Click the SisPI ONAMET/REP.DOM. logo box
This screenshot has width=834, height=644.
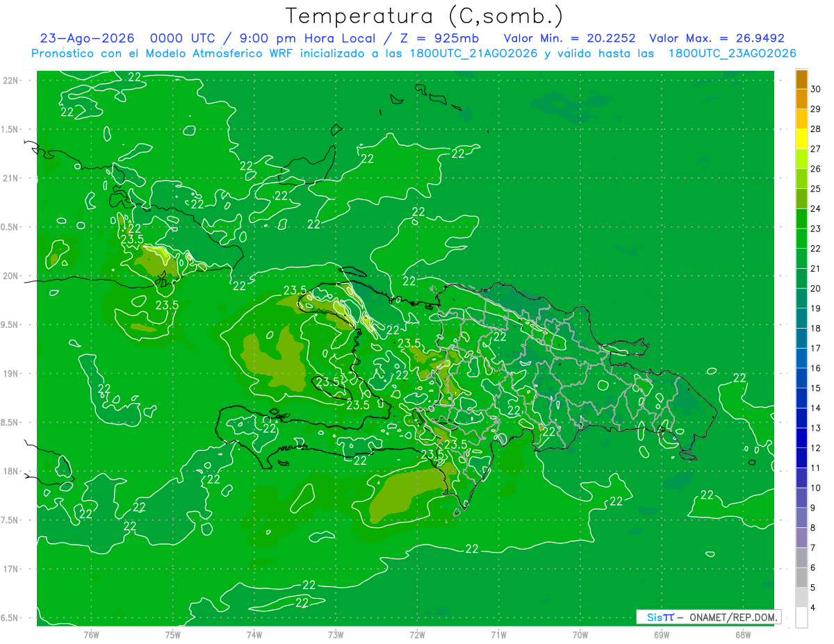click(708, 617)
